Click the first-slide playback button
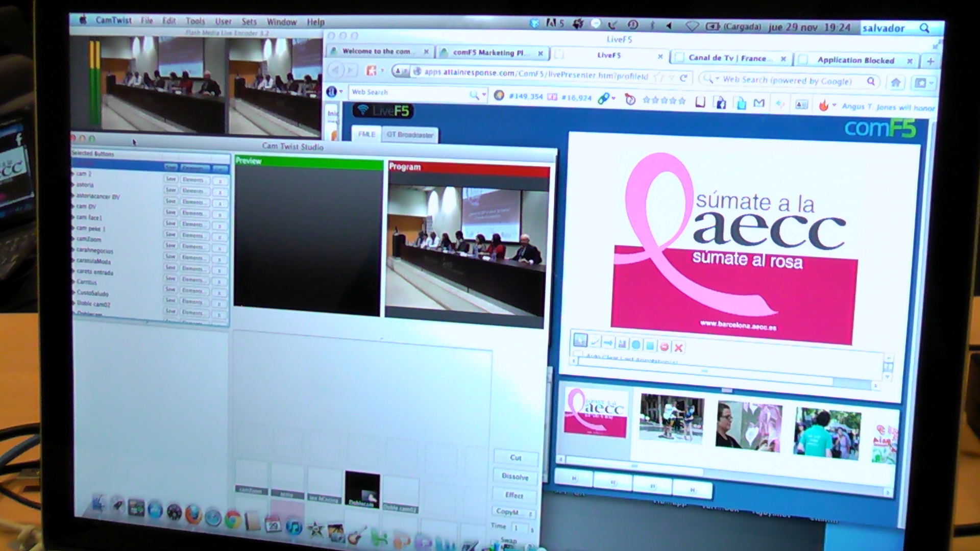The width and height of the screenshot is (980, 551). (574, 479)
